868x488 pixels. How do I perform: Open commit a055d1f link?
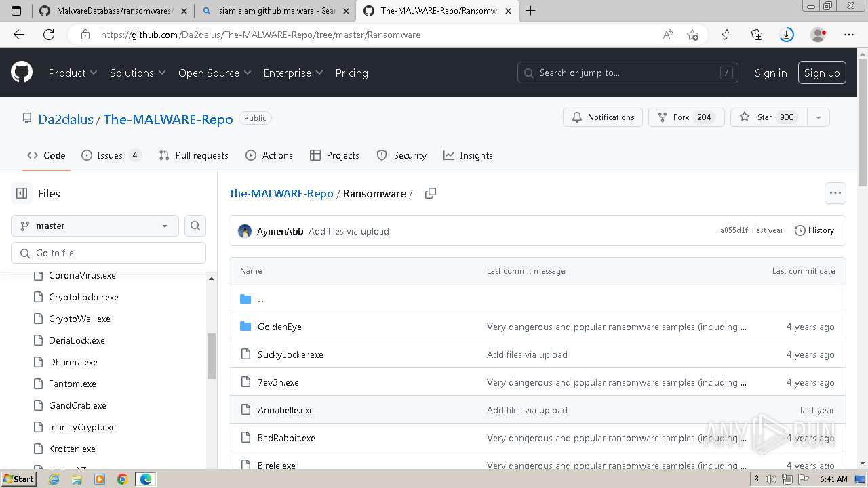734,230
